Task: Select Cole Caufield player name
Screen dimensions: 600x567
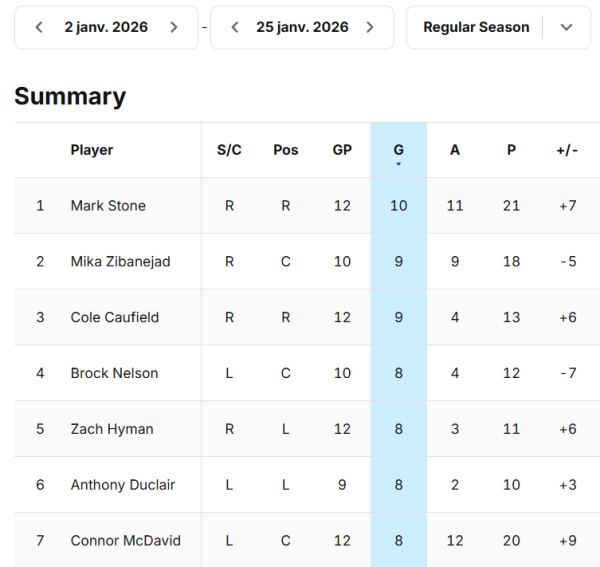Action: 115,318
